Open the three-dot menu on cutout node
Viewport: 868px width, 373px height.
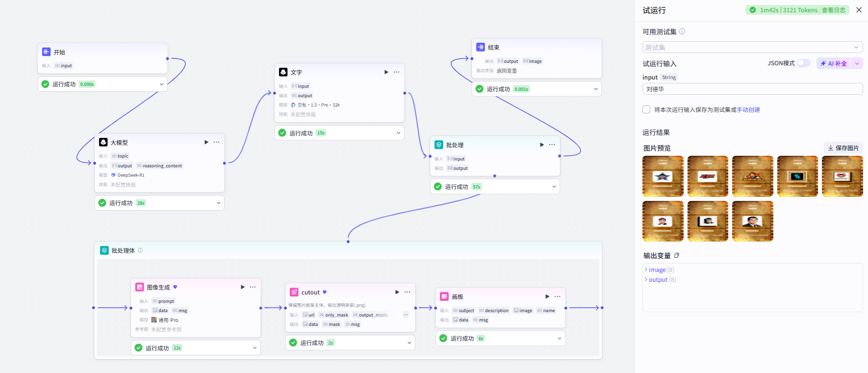point(407,292)
